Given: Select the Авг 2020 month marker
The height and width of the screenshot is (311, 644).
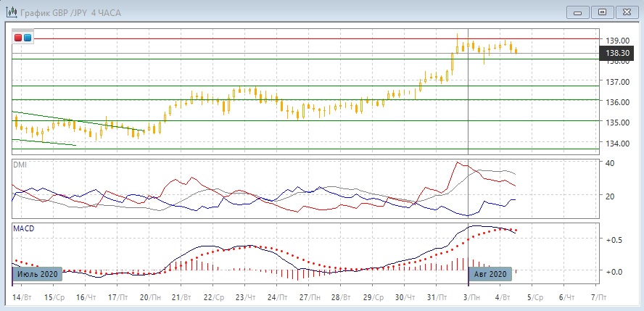Looking at the screenshot, I should [490, 274].
